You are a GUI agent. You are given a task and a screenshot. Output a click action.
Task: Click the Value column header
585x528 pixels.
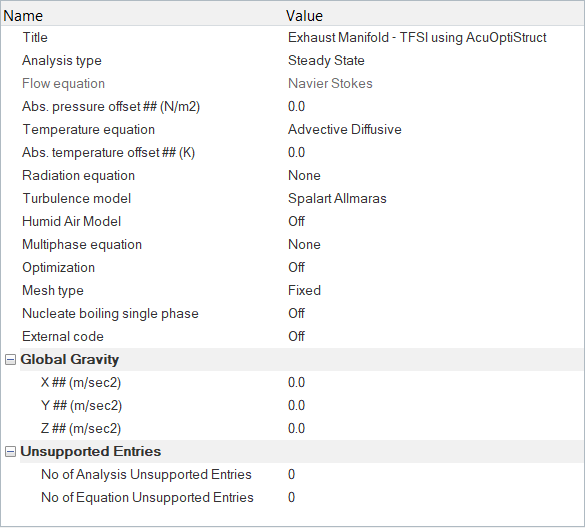click(304, 16)
